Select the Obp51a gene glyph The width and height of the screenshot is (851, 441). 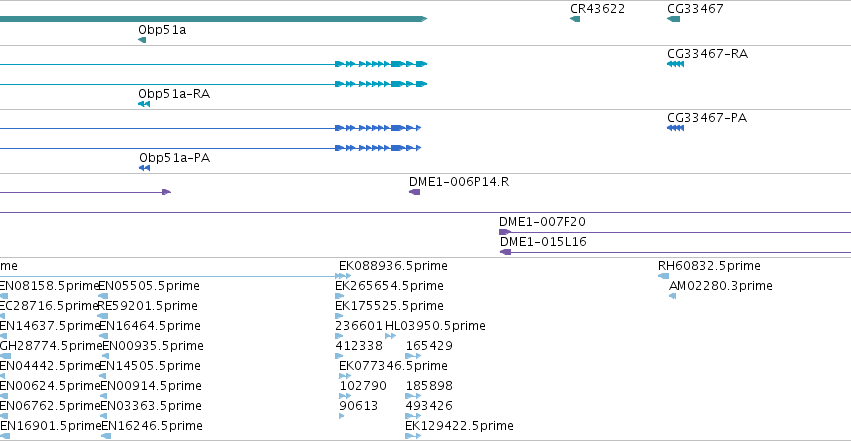(142, 40)
